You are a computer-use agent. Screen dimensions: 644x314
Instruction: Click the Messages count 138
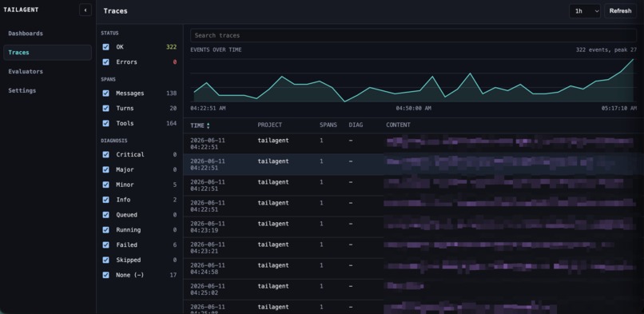tap(171, 93)
